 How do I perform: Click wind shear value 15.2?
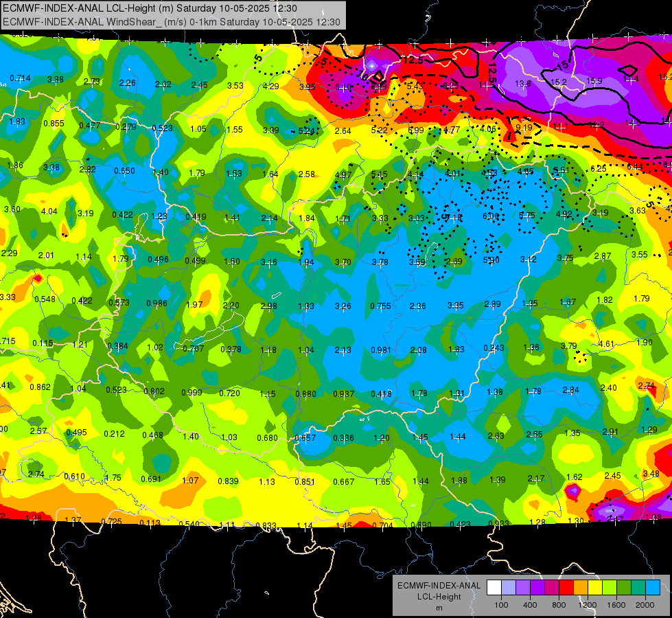[x=559, y=82]
